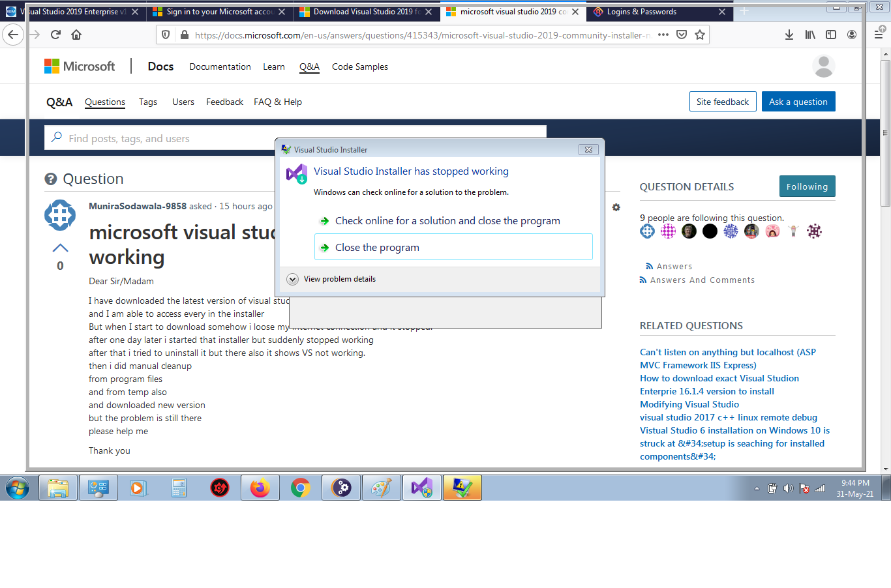The height and width of the screenshot is (588, 891).
Task: Select Users under Q&A
Action: 183,102
